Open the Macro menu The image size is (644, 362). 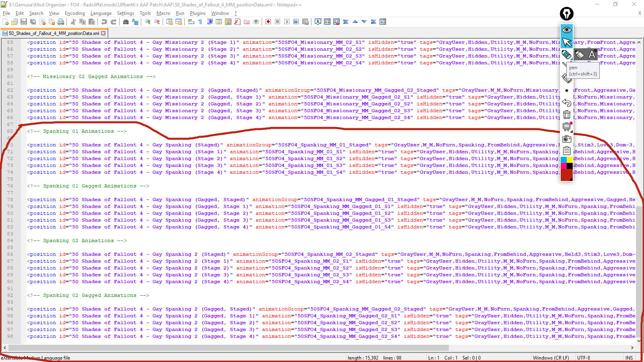[163, 13]
